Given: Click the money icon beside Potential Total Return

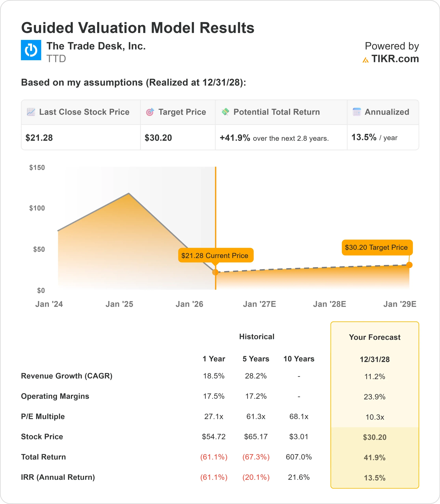Looking at the screenshot, I should coord(225,112).
